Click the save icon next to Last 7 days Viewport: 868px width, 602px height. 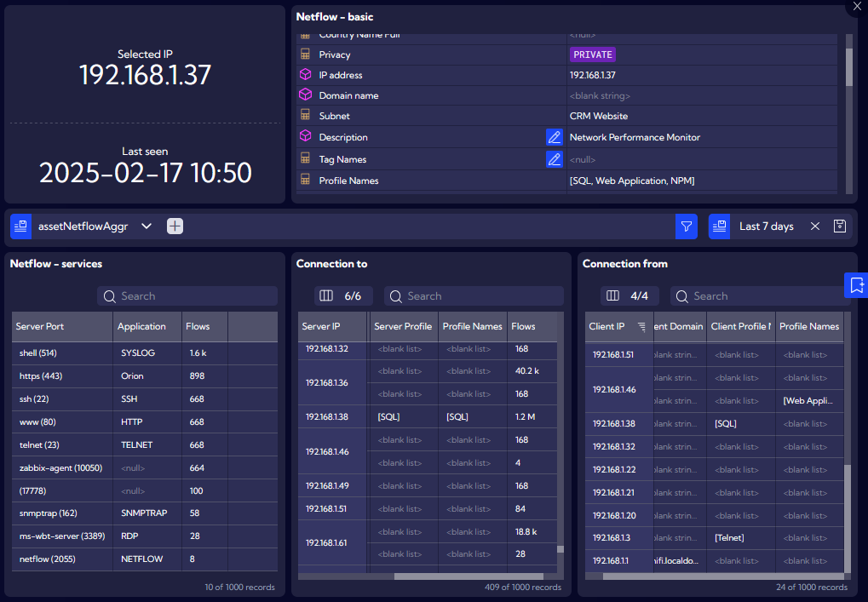click(x=839, y=226)
